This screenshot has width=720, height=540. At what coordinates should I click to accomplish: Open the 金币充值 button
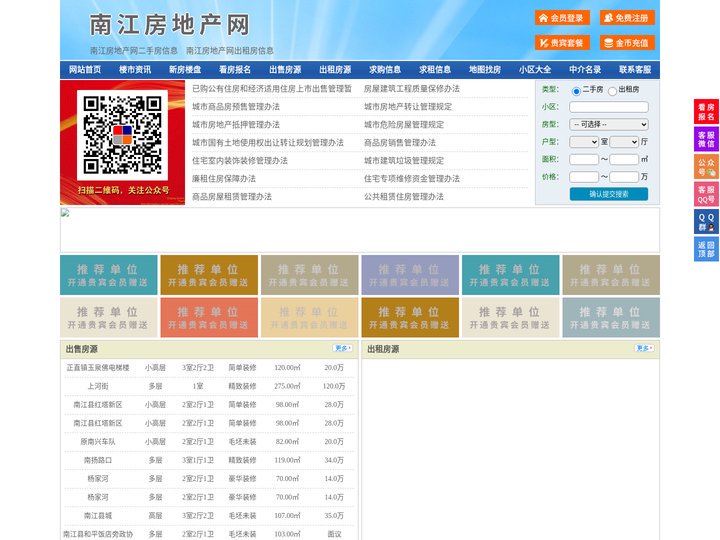pyautogui.click(x=627, y=43)
